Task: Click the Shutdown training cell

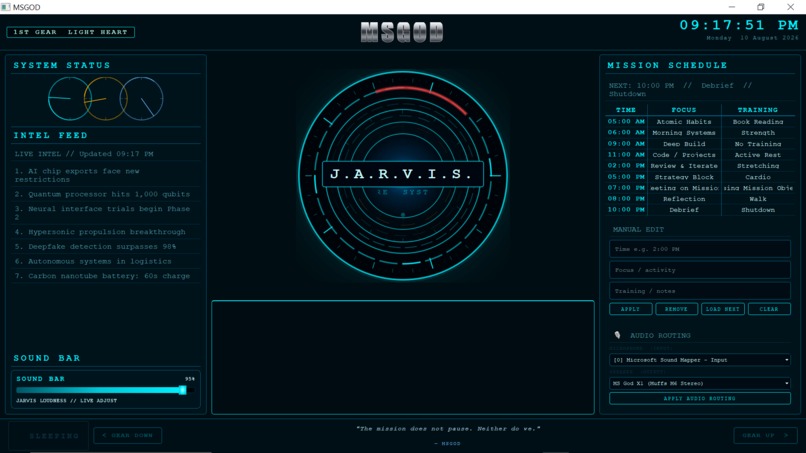Action: coord(758,210)
